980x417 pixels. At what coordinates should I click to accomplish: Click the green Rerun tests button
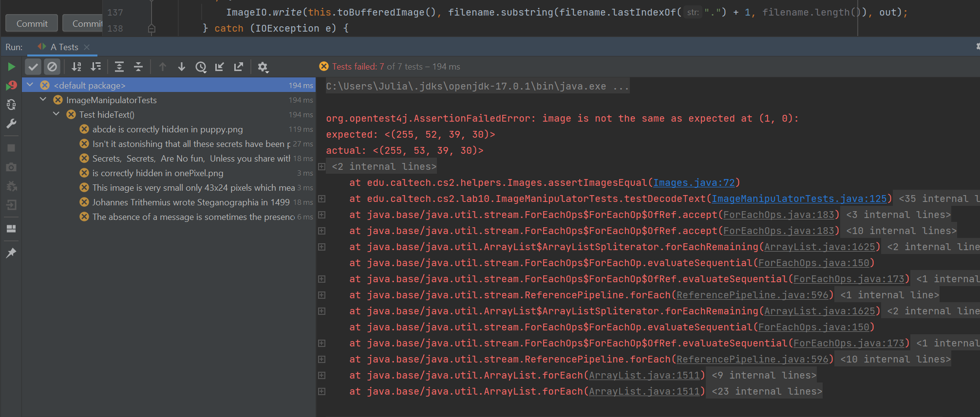(11, 67)
